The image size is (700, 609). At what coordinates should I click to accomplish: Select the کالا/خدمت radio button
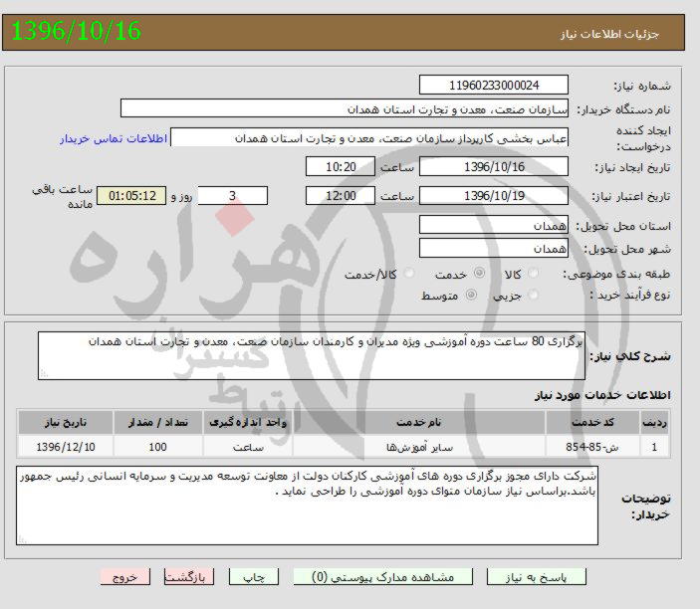tap(409, 273)
